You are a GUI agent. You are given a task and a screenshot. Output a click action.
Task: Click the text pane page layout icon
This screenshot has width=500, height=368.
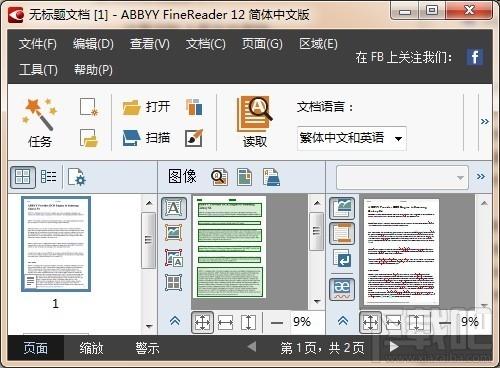click(342, 233)
